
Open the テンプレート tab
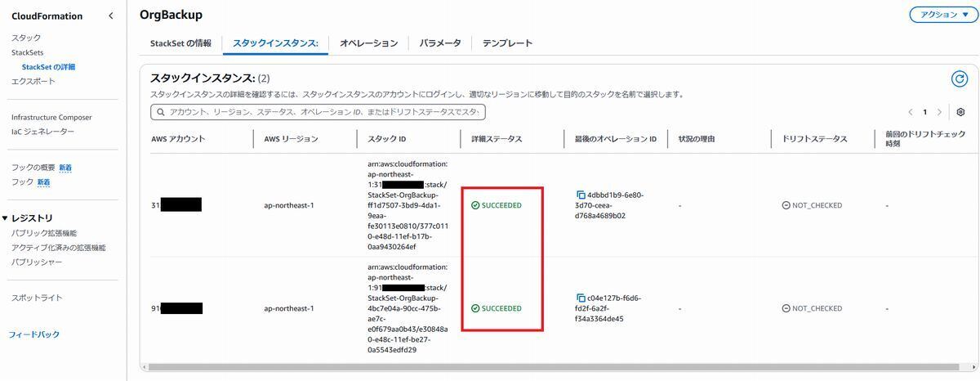507,43
